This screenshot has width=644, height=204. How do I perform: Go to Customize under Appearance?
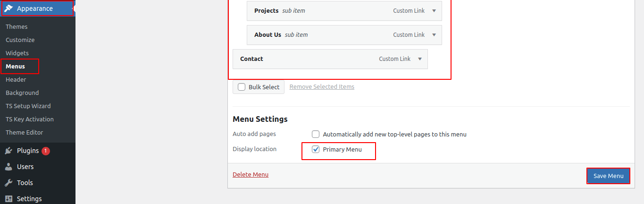[x=20, y=40]
